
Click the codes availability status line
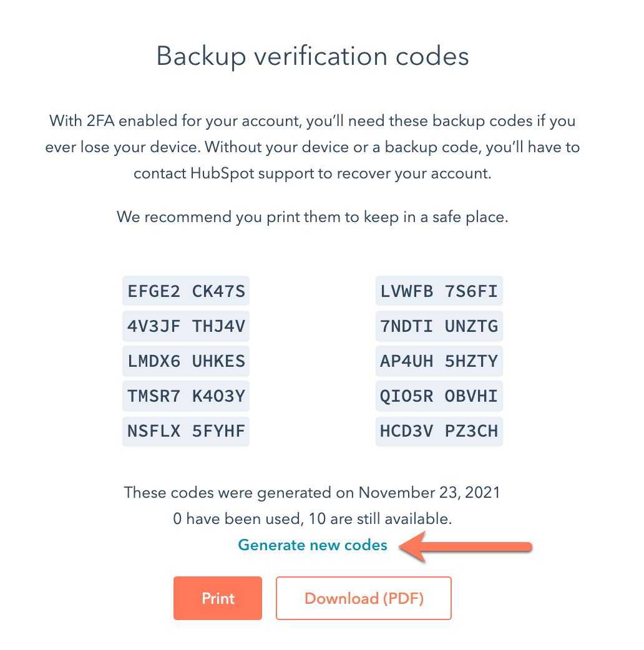tap(313, 518)
